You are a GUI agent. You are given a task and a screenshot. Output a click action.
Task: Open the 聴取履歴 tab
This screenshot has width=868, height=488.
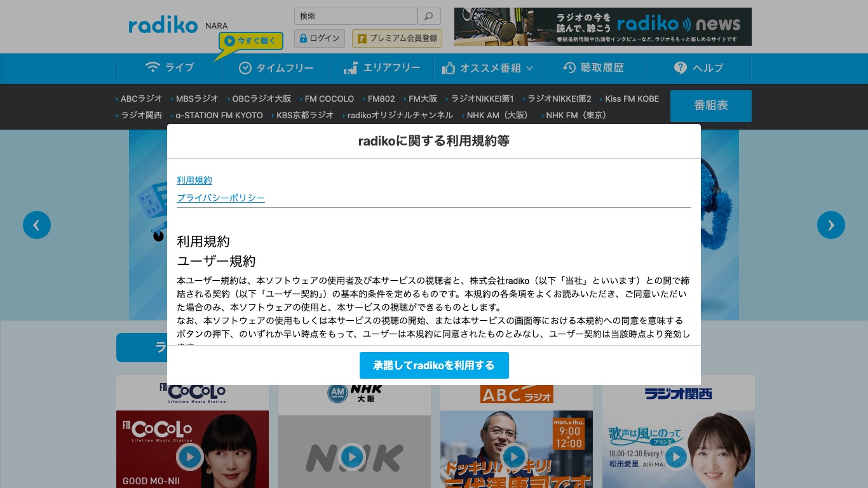coord(593,68)
